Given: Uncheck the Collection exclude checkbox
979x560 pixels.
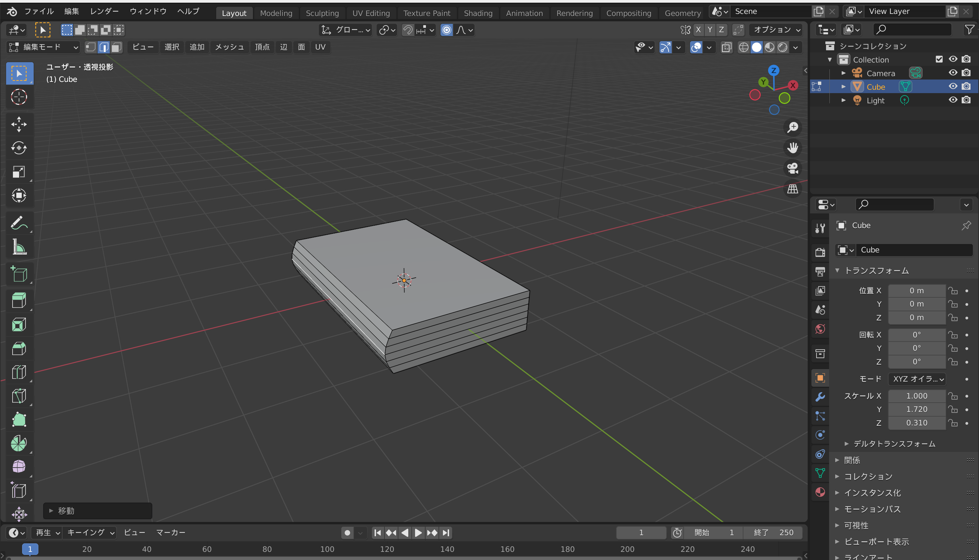Looking at the screenshot, I should [x=939, y=59].
